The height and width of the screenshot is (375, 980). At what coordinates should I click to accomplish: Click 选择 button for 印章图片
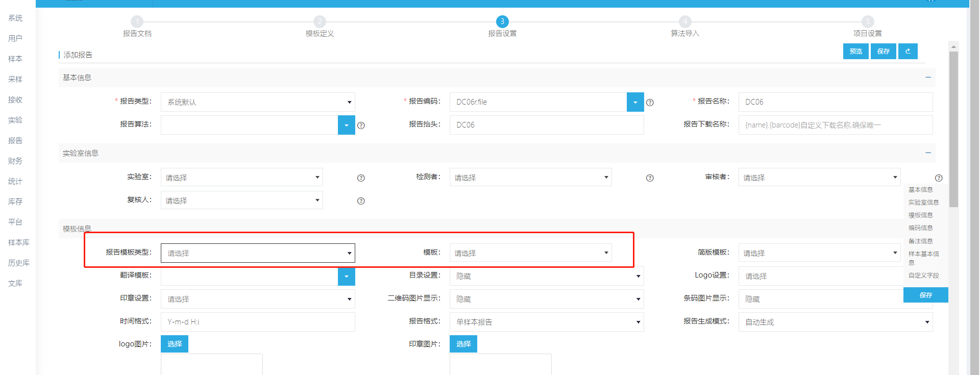point(463,344)
